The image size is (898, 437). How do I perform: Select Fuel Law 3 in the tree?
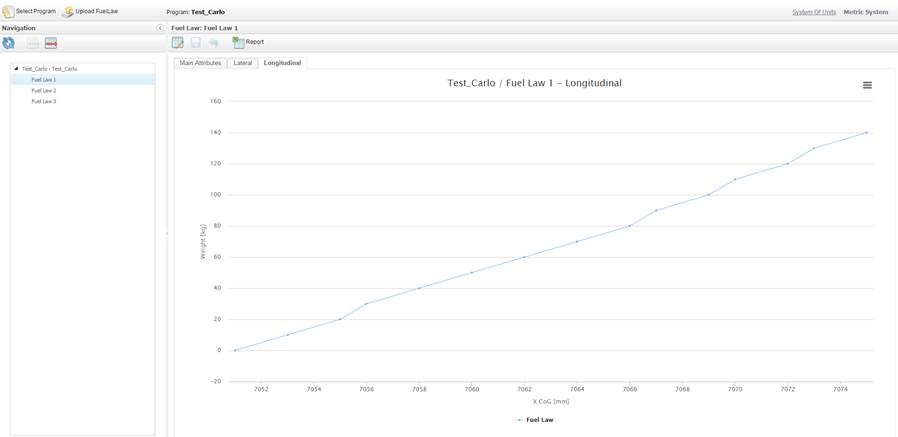click(44, 101)
